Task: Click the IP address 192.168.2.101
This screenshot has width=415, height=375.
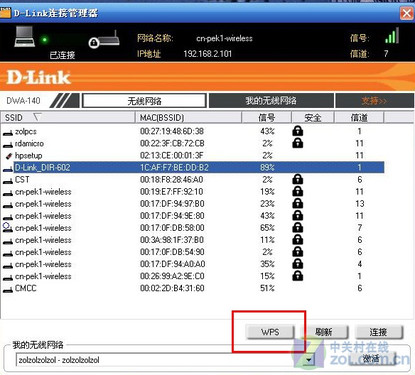Action: tap(208, 54)
